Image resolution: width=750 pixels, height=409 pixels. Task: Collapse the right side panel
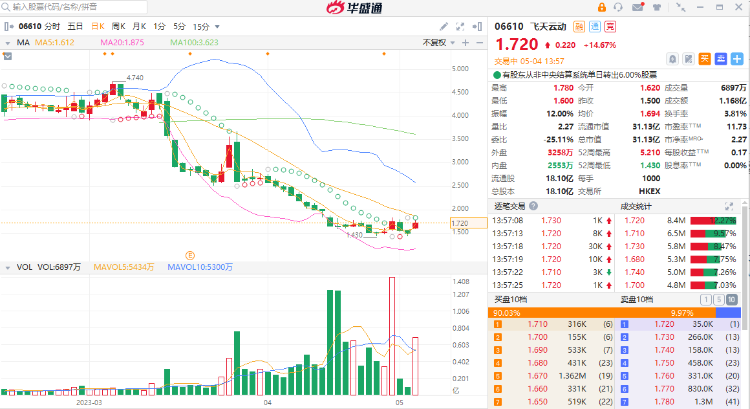point(477,26)
